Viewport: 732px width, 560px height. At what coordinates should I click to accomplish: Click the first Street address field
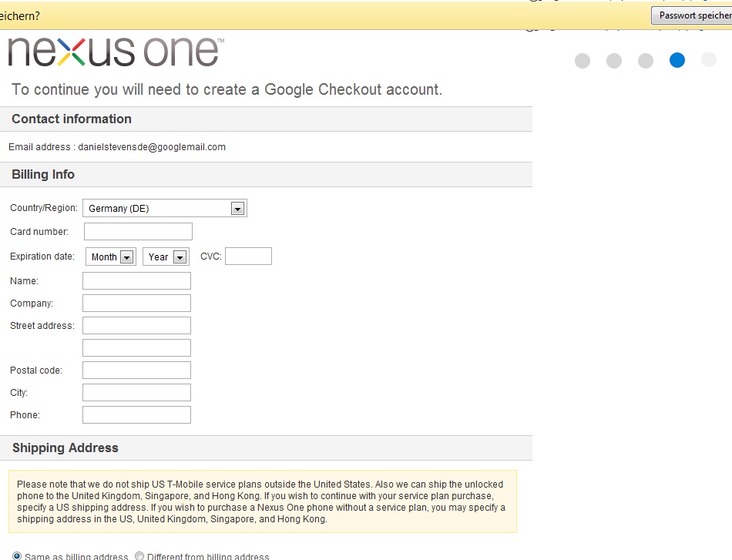tap(137, 326)
